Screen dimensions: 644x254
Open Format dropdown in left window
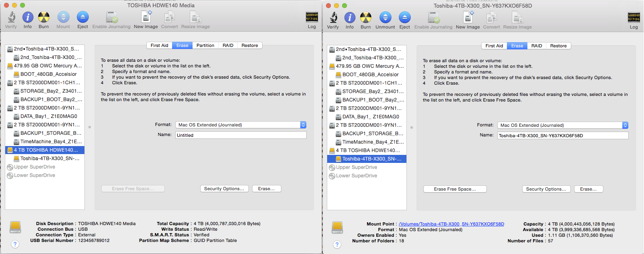[x=241, y=125]
